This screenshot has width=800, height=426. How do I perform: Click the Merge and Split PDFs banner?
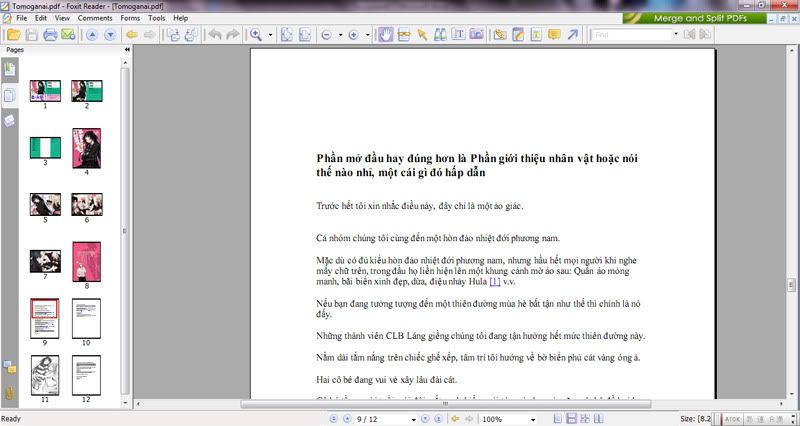click(694, 18)
